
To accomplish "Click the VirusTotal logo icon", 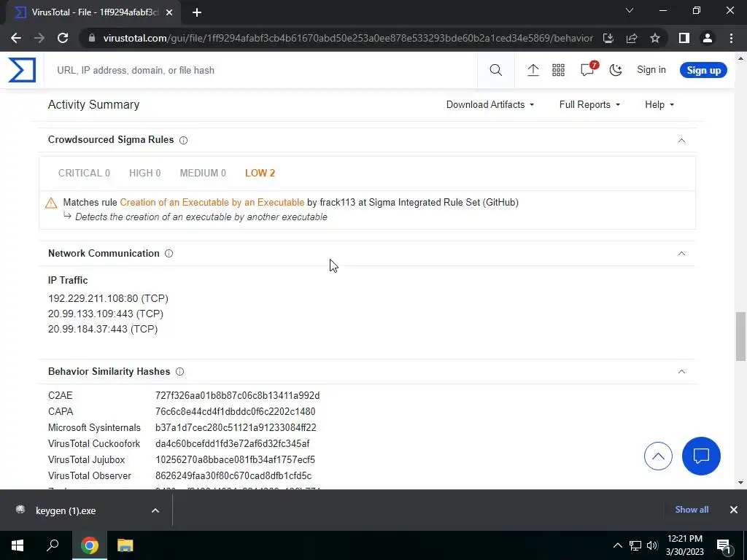I will coord(22,70).
